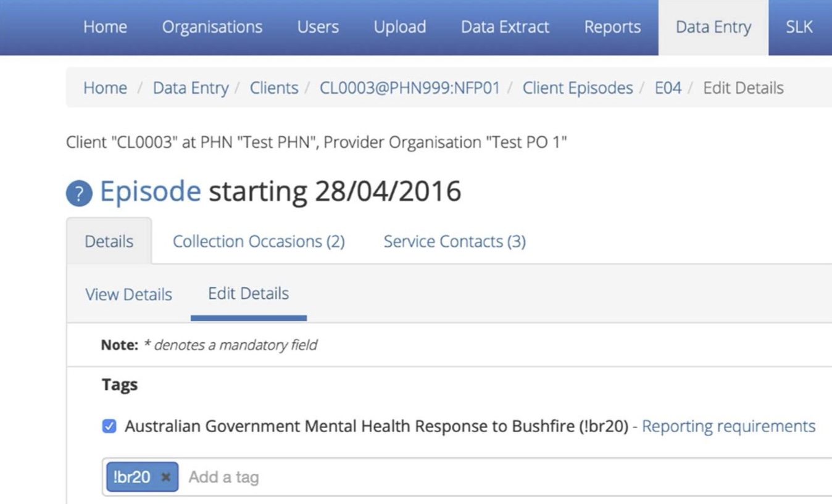Open the SLK menu item
The width and height of the screenshot is (832, 504).
pyautogui.click(x=799, y=27)
